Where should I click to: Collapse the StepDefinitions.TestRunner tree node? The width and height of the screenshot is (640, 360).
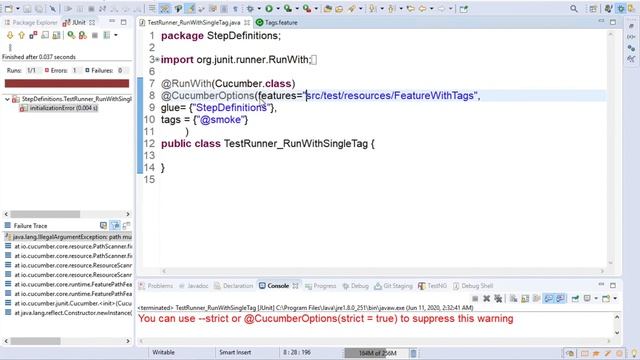[x=7, y=99]
